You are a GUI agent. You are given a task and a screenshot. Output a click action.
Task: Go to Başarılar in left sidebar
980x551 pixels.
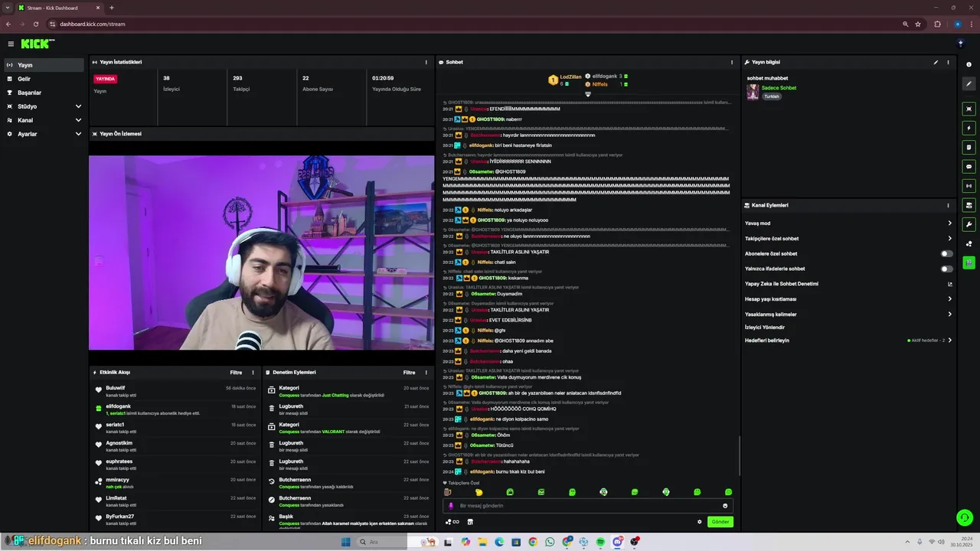coord(44,93)
